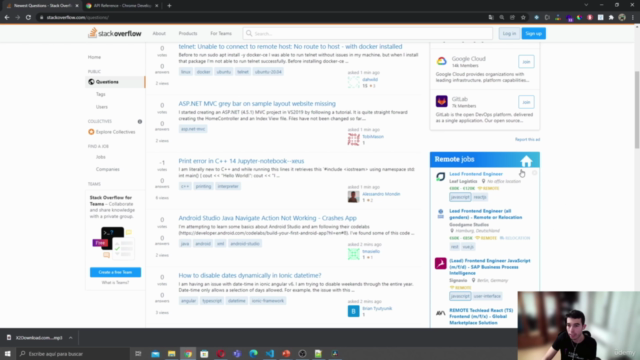Go back with the browser back arrow
This screenshot has height=360, width=640.
point(7,18)
